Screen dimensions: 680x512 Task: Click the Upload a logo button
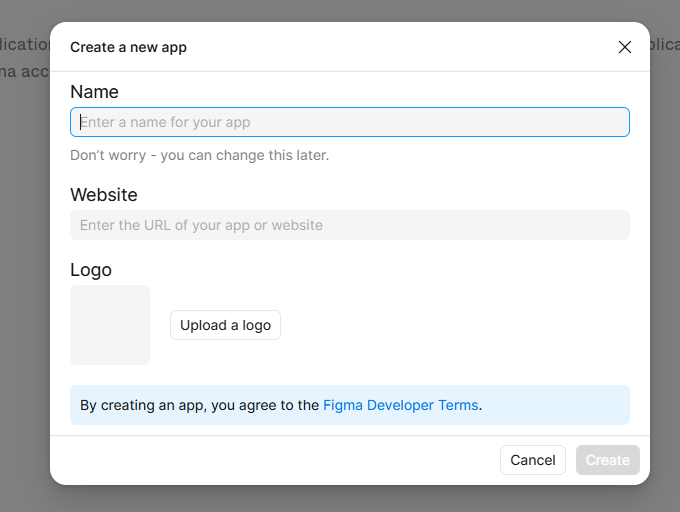pyautogui.click(x=225, y=325)
